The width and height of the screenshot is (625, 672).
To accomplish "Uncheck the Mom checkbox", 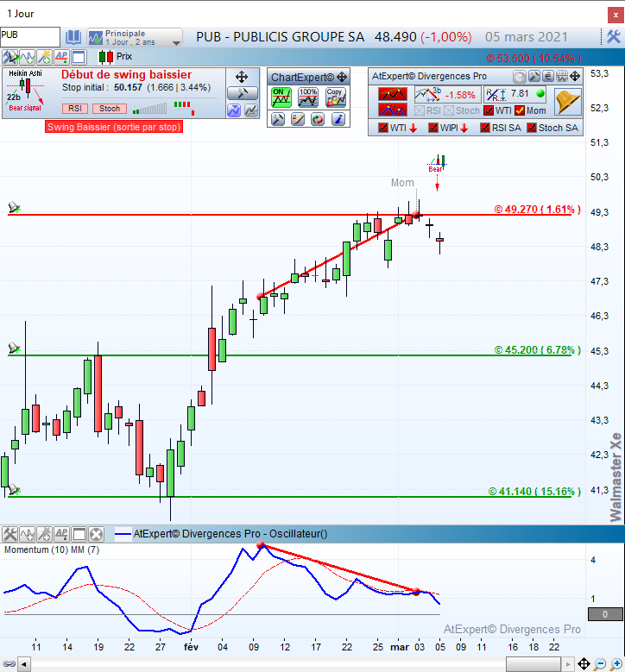I will [x=520, y=110].
